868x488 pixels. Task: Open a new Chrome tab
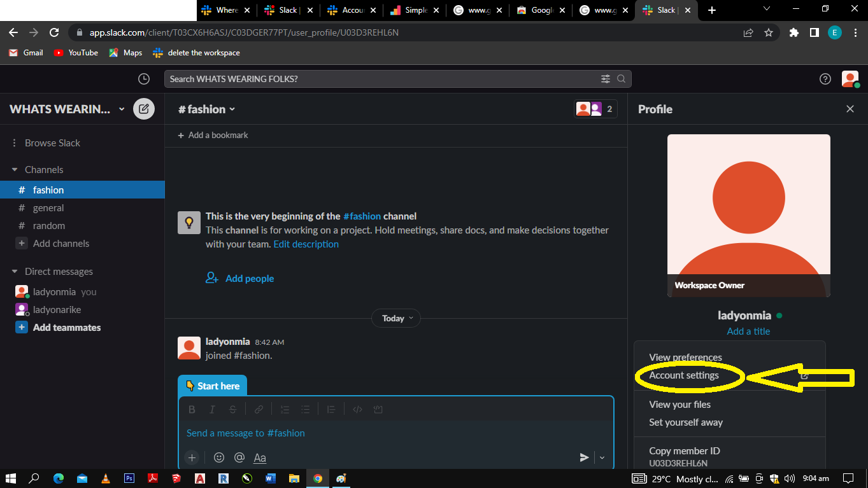(x=712, y=10)
